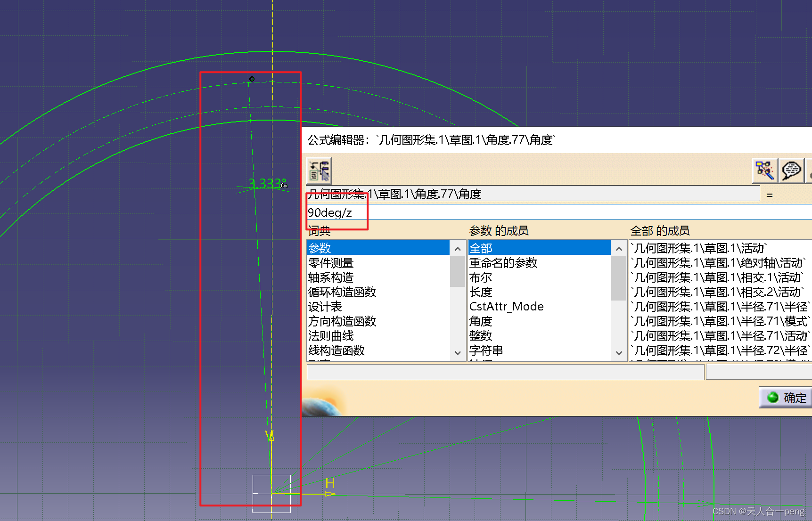Select 长度 in the parameter members list

point(481,292)
